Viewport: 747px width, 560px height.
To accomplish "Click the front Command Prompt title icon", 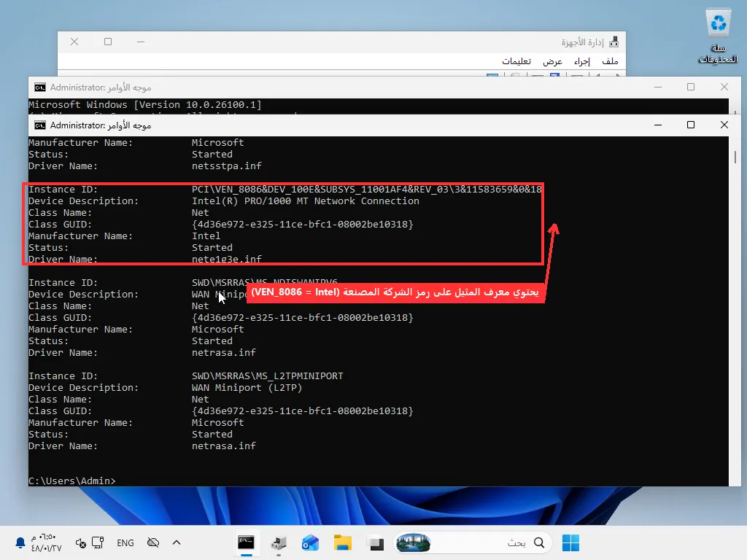I will click(x=40, y=125).
